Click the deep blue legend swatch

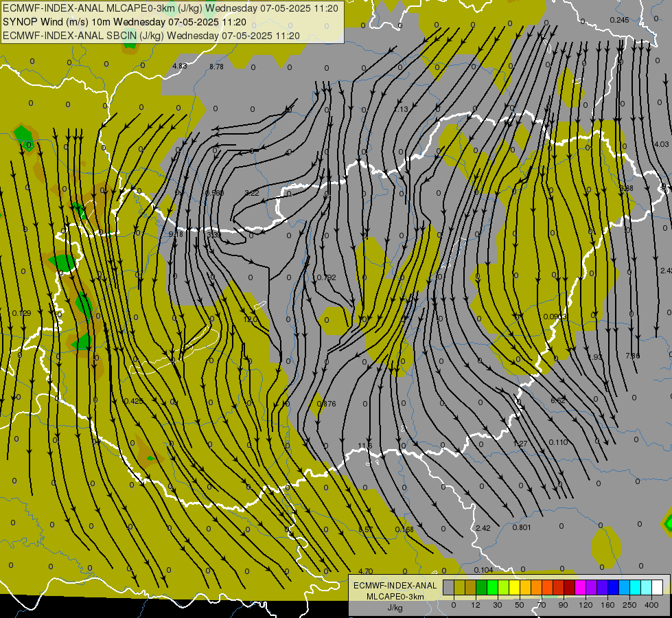click(613, 587)
